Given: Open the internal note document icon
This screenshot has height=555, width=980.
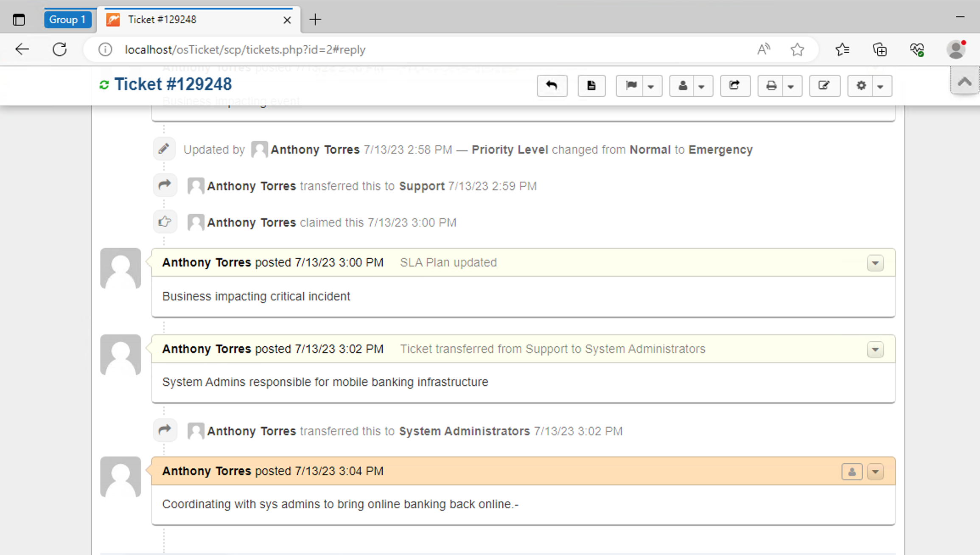Looking at the screenshot, I should coord(591,86).
